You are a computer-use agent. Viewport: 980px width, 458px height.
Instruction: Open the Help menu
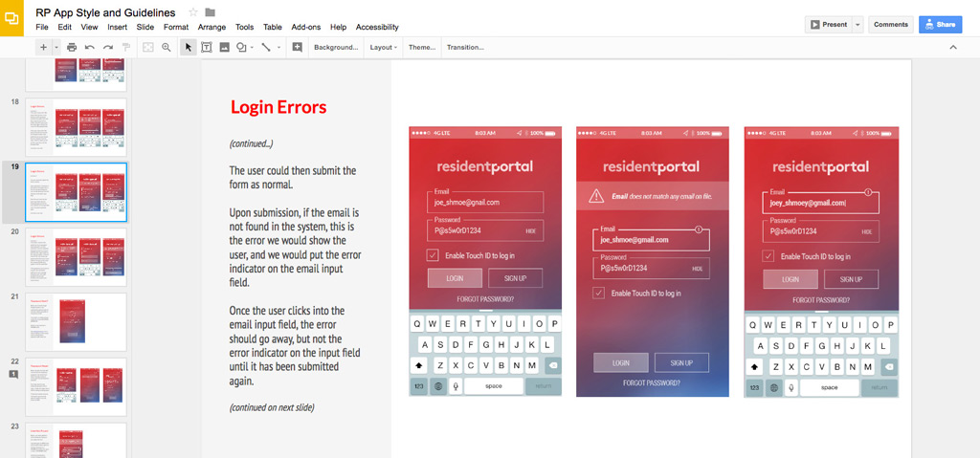pos(338,27)
